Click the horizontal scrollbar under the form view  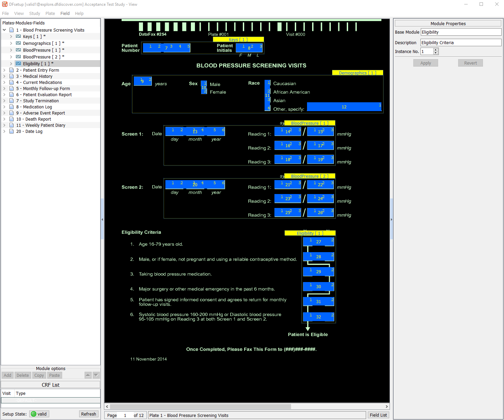point(200,406)
